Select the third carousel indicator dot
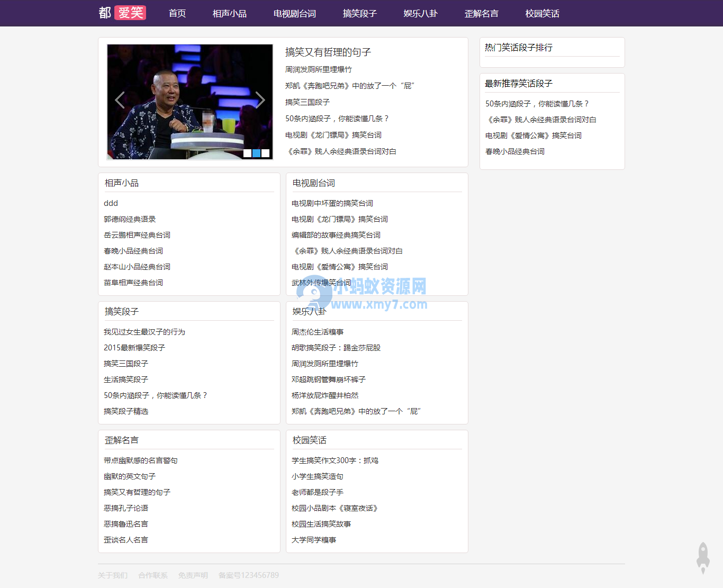723x588 pixels. tap(265, 153)
